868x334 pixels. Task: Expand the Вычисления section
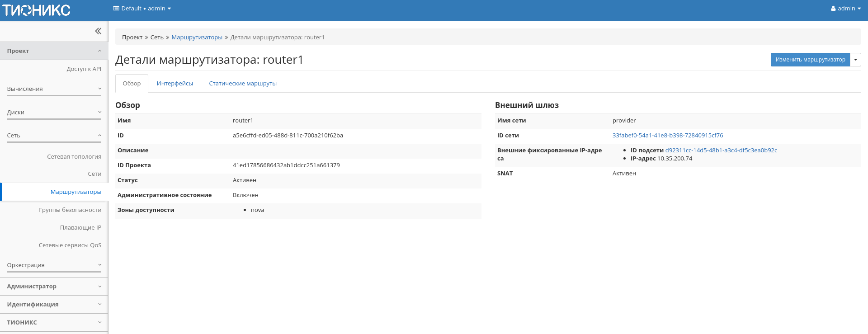click(54, 89)
